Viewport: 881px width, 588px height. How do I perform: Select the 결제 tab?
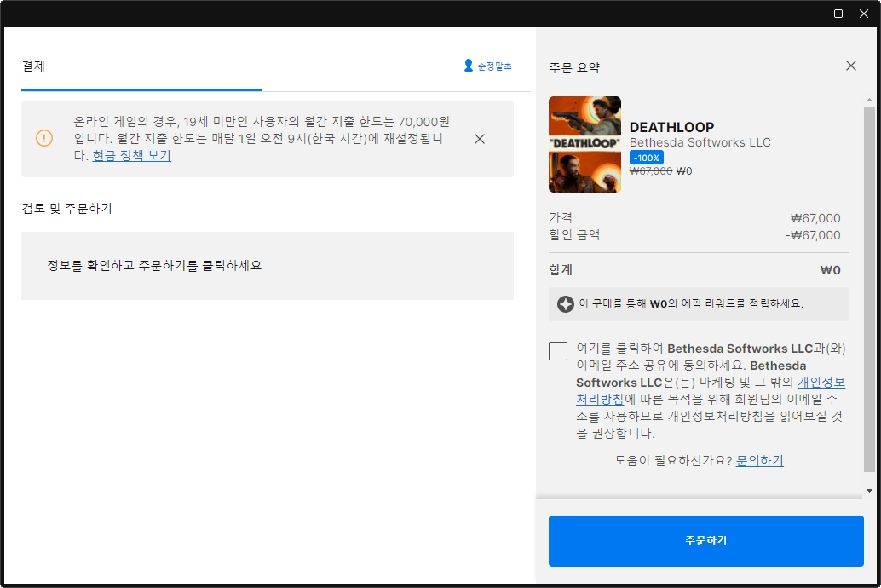pos(33,66)
